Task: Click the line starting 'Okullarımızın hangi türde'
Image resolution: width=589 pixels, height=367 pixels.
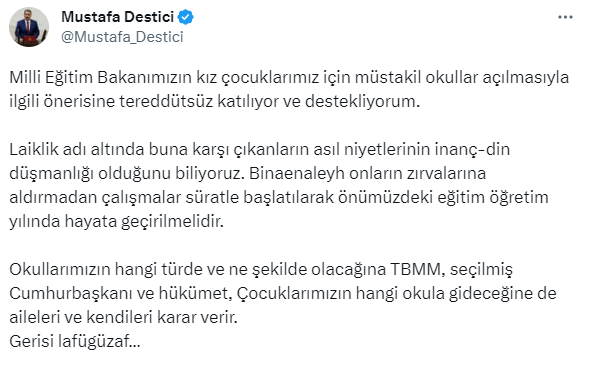Action: [x=261, y=270]
